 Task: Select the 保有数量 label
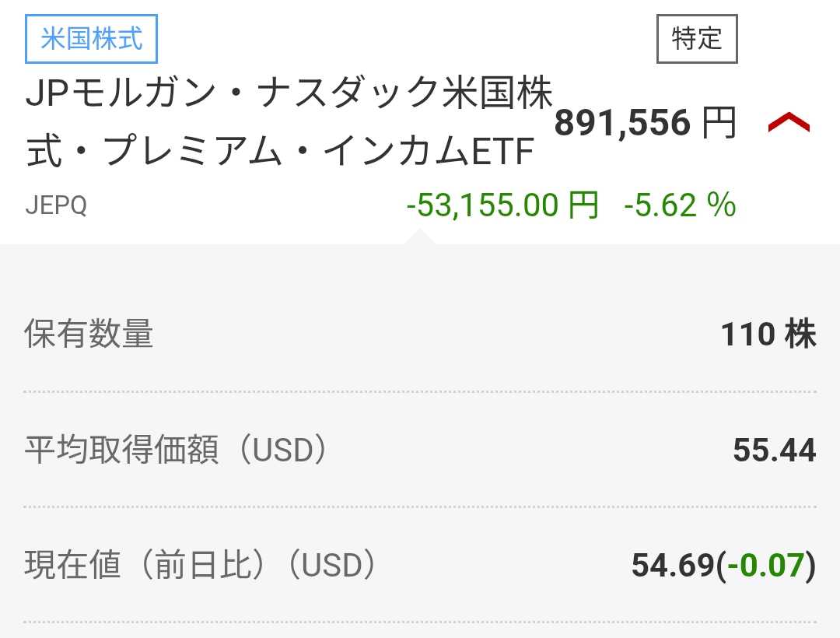tap(89, 335)
